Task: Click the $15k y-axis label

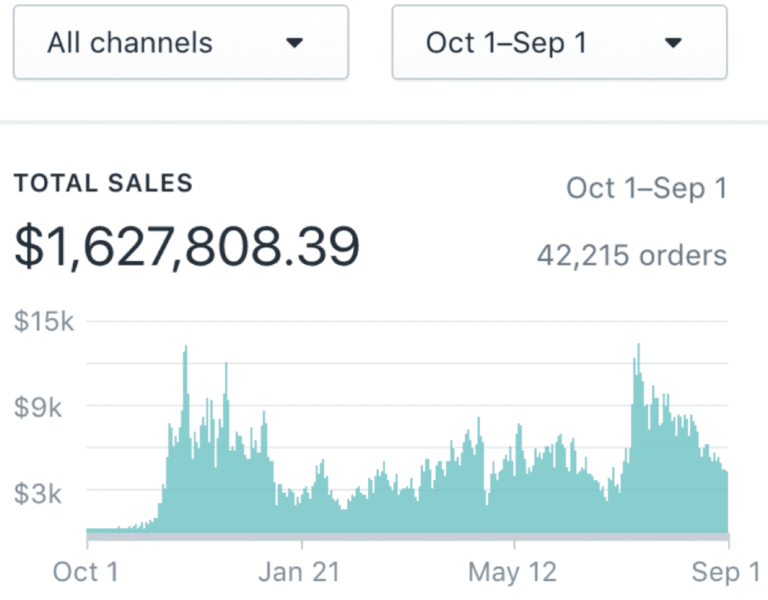Action: [x=44, y=321]
